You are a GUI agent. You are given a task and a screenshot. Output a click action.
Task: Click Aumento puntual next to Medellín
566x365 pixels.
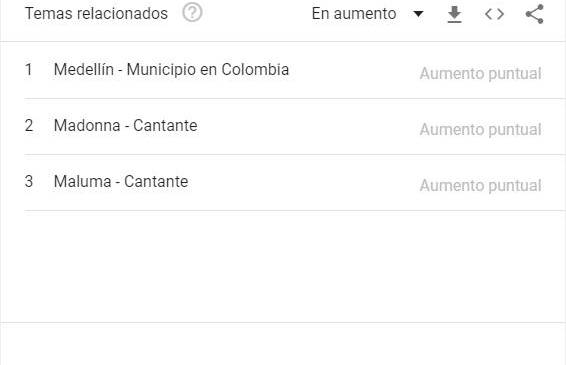[x=480, y=74]
